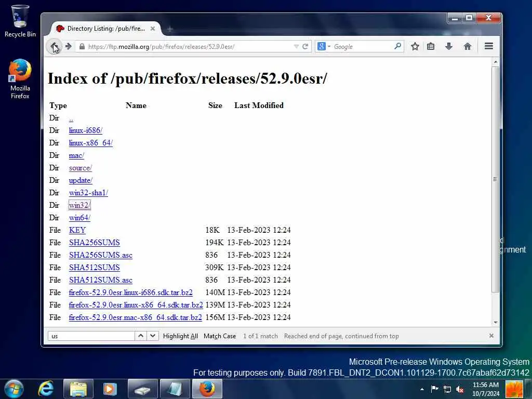Viewport: 532px width, 399px height.
Task: Show hidden system tray icons
Action: coord(422,389)
